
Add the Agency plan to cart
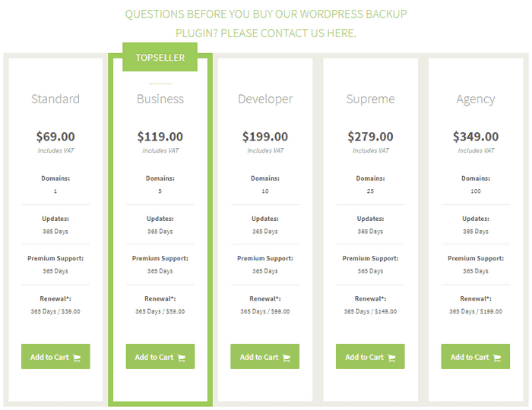[x=475, y=356]
